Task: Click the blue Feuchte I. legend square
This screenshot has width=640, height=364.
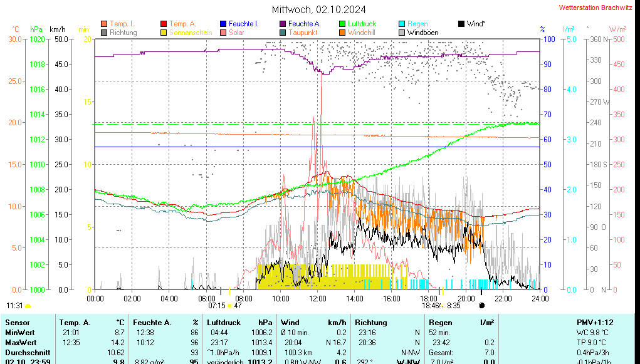Action: (223, 24)
